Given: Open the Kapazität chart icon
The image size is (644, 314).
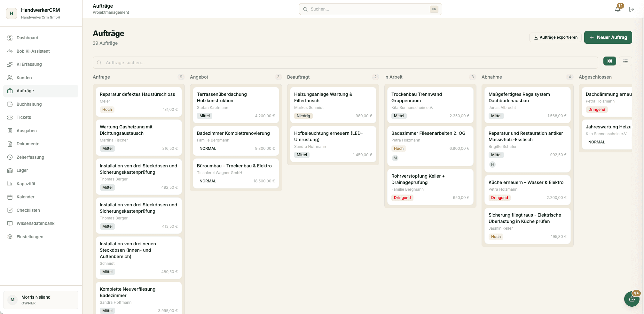Looking at the screenshot, I should click(x=10, y=184).
